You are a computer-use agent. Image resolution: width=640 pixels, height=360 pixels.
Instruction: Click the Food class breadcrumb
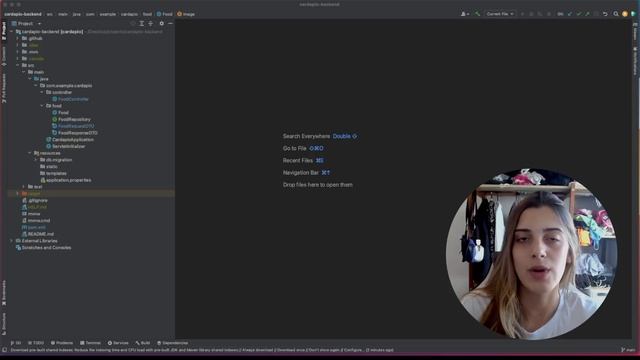click(165, 14)
